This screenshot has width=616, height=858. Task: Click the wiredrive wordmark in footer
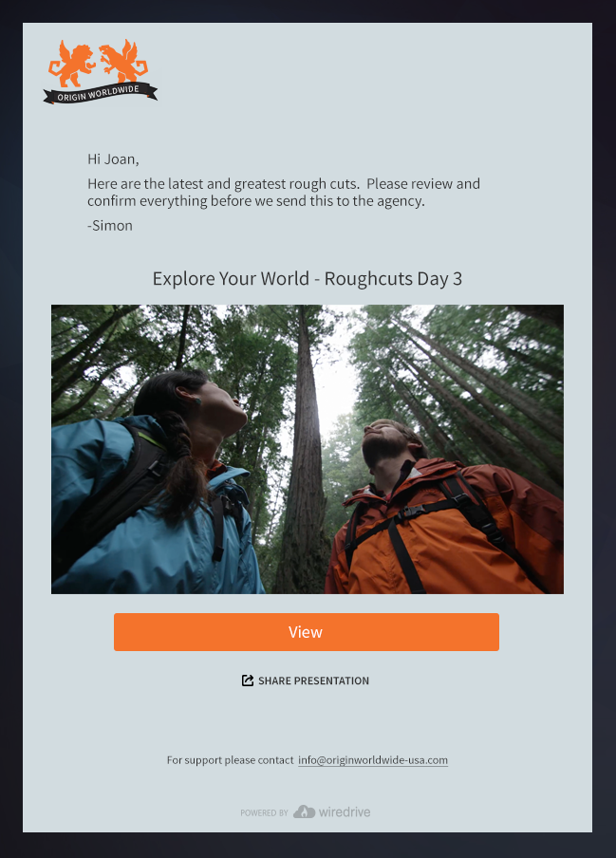[345, 812]
